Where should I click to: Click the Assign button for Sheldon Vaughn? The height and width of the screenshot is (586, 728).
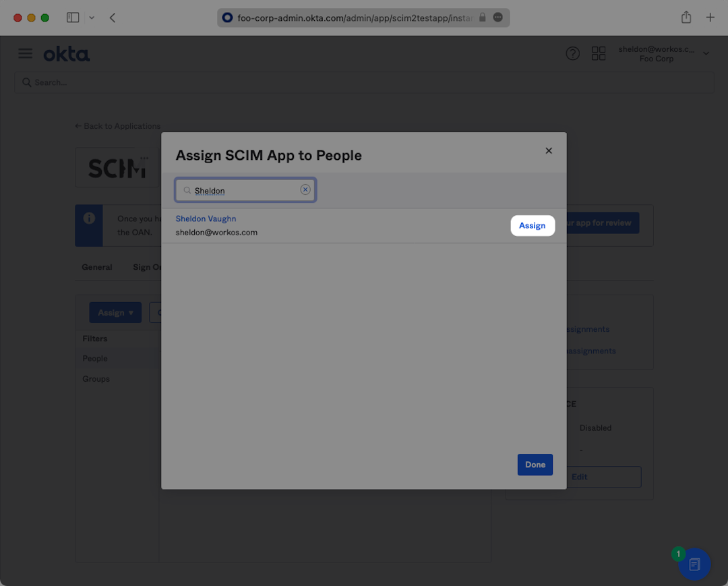[532, 226]
